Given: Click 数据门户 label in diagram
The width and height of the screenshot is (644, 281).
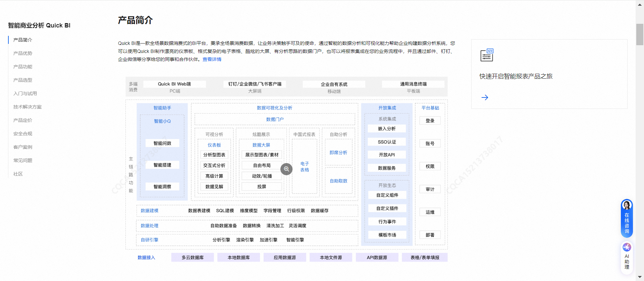Looking at the screenshot, I should (275, 119).
